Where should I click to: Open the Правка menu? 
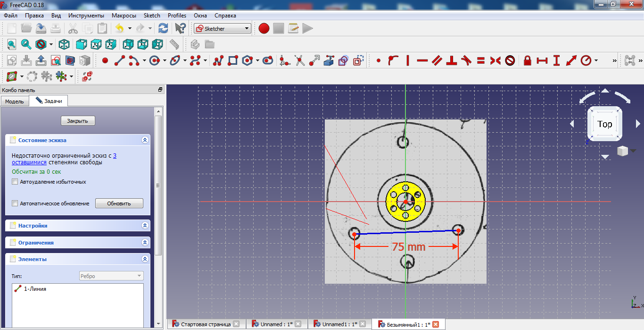coord(34,16)
